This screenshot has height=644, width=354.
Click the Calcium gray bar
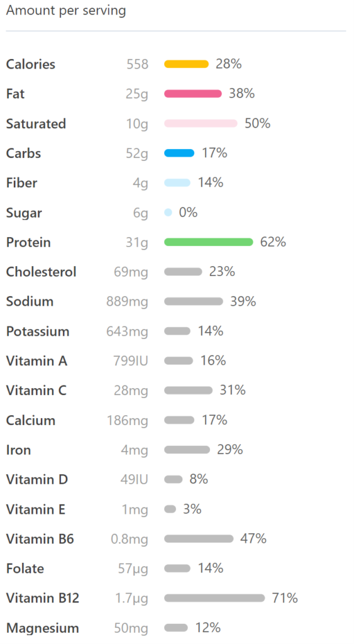pyautogui.click(x=179, y=420)
